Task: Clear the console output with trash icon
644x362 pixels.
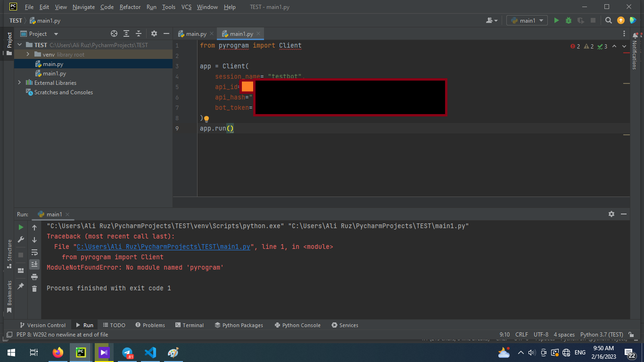Action: point(34,288)
